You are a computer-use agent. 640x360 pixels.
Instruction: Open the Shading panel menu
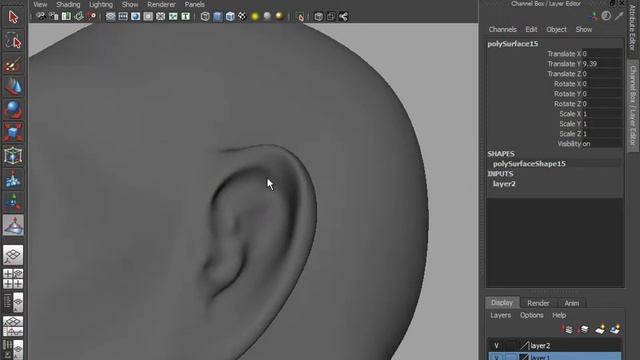point(68,4)
